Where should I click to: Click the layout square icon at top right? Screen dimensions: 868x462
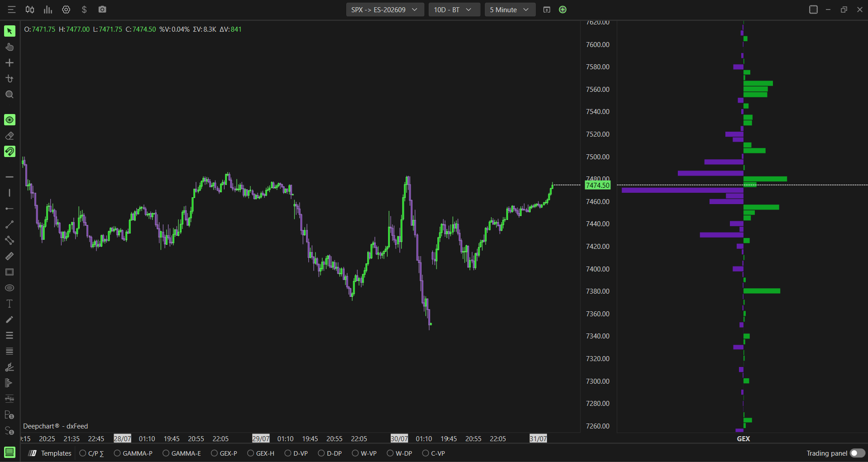point(813,10)
